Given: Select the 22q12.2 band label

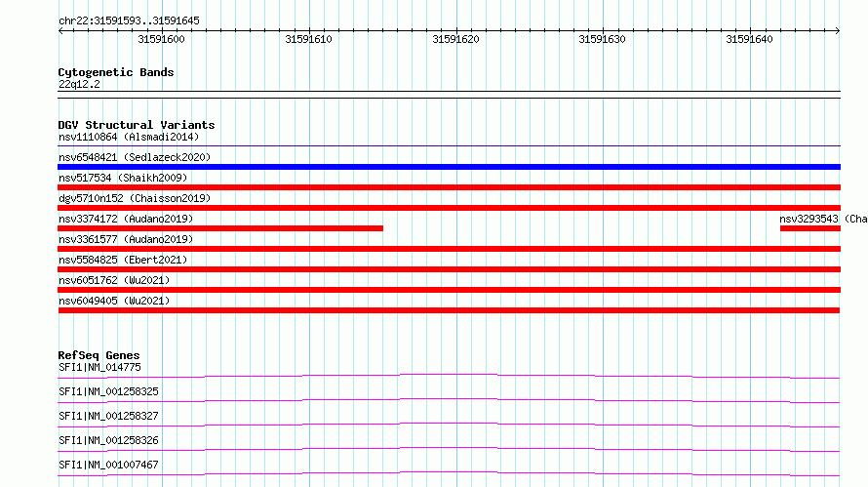Looking at the screenshot, I should (x=79, y=84).
